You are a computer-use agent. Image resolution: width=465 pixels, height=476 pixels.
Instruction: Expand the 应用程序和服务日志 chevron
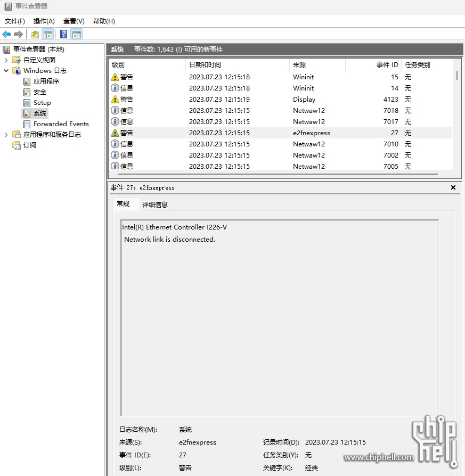pyautogui.click(x=6, y=135)
